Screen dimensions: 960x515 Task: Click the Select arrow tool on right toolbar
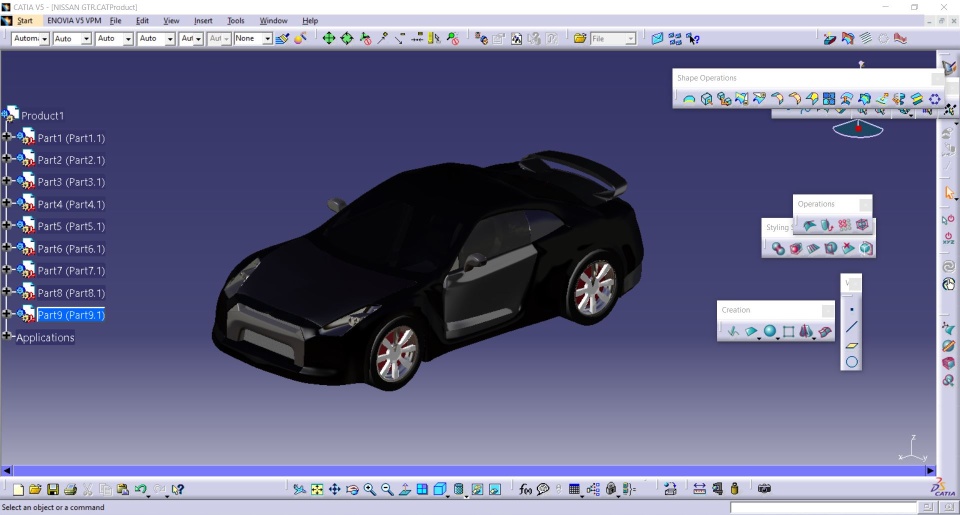click(x=949, y=194)
